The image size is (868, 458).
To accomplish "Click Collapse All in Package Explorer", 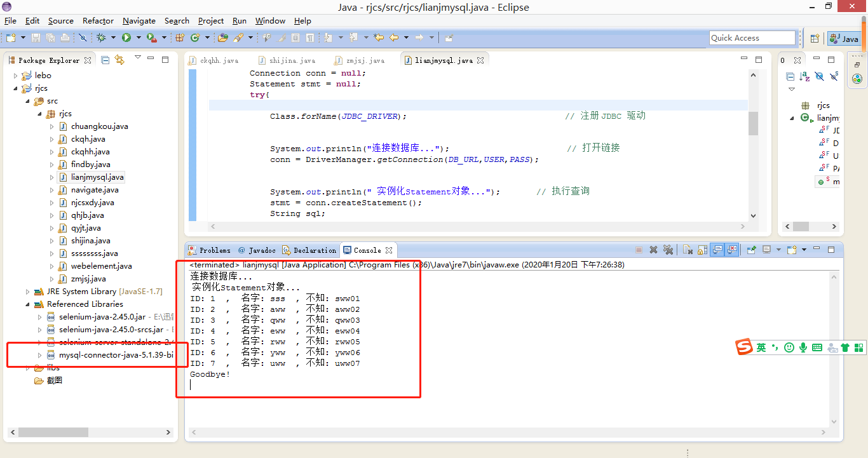I will point(105,60).
